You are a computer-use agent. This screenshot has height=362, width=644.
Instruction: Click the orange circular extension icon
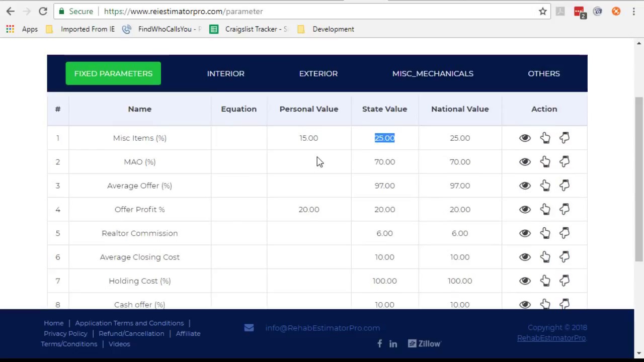point(616,11)
